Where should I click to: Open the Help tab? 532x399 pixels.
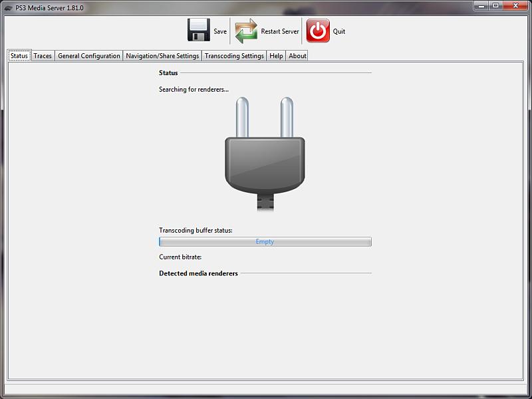(276, 56)
